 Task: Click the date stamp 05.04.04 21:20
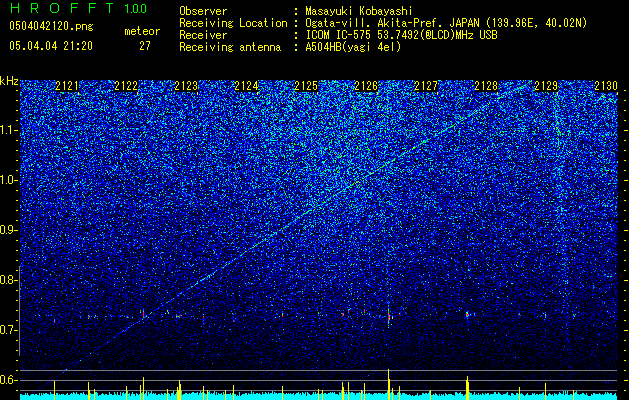click(51, 46)
